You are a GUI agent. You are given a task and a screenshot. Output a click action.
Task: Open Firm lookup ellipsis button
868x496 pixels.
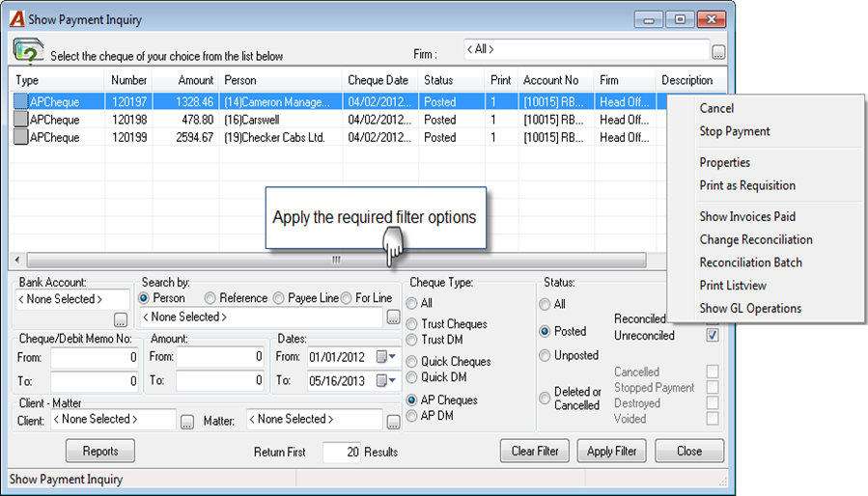coord(718,52)
